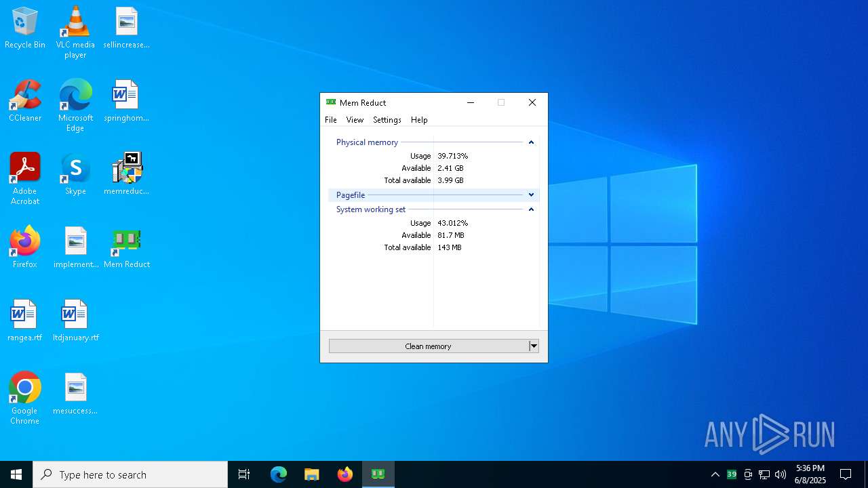868x488 pixels.
Task: Open the notification center
Action: tap(846, 474)
